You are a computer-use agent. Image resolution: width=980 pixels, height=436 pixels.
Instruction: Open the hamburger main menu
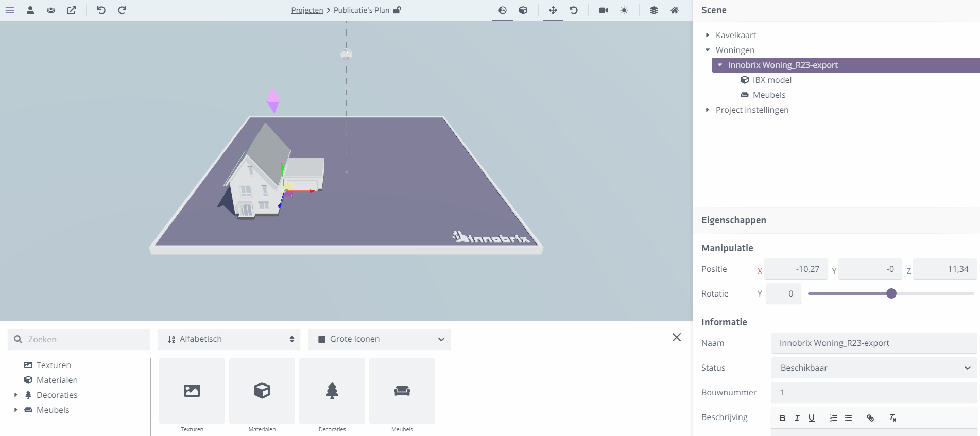(10, 10)
